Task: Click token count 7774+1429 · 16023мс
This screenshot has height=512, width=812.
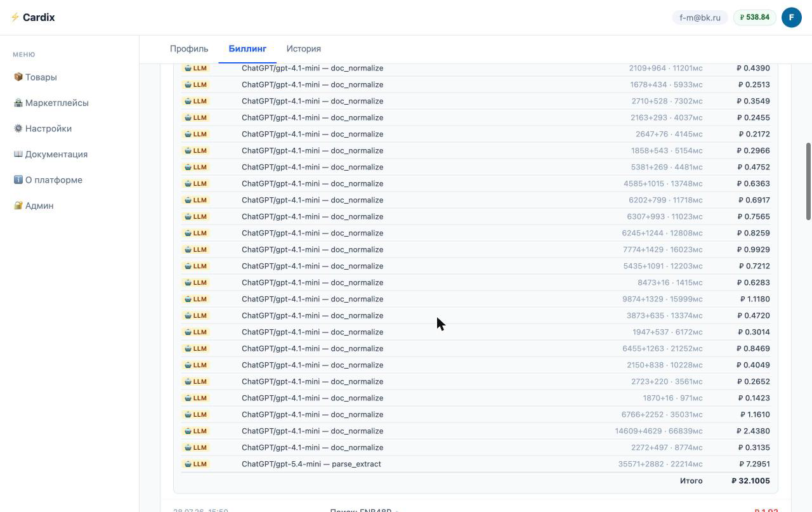Action: [663, 249]
